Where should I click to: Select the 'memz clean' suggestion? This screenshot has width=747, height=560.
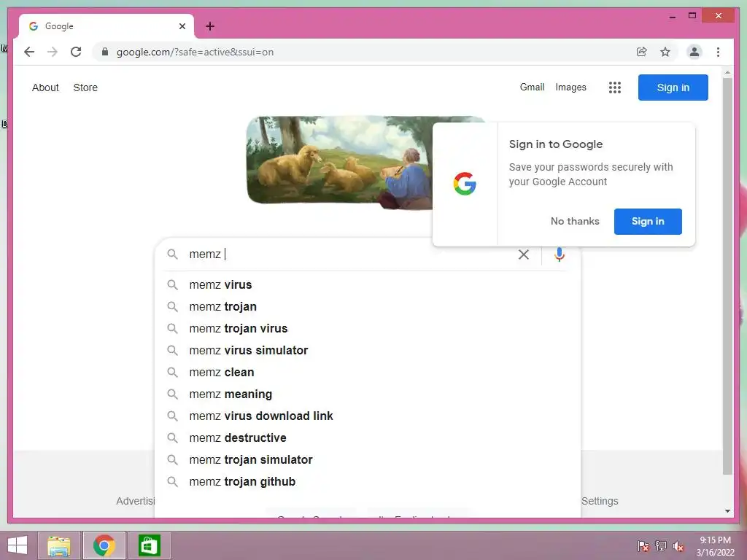[368, 373]
